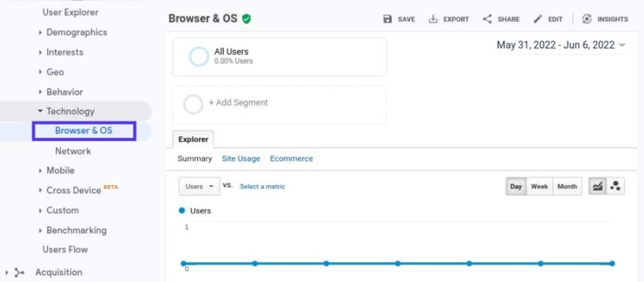The width and height of the screenshot is (644, 282).
Task: Select the Day time granularity
Action: click(x=516, y=187)
